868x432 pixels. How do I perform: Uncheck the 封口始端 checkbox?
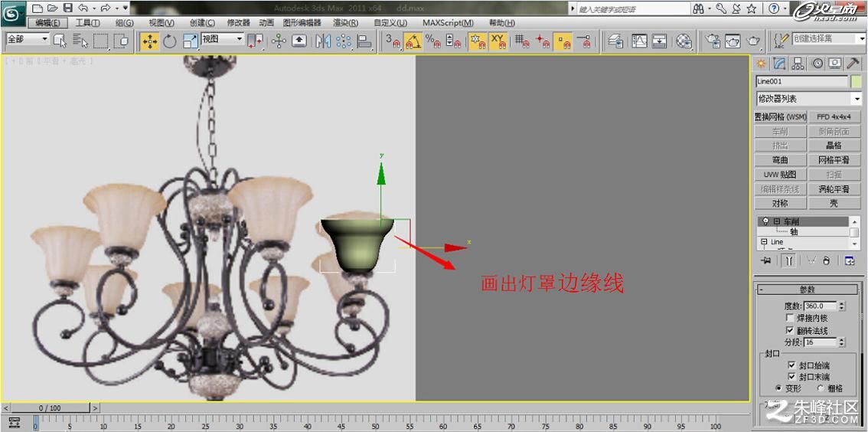(791, 366)
